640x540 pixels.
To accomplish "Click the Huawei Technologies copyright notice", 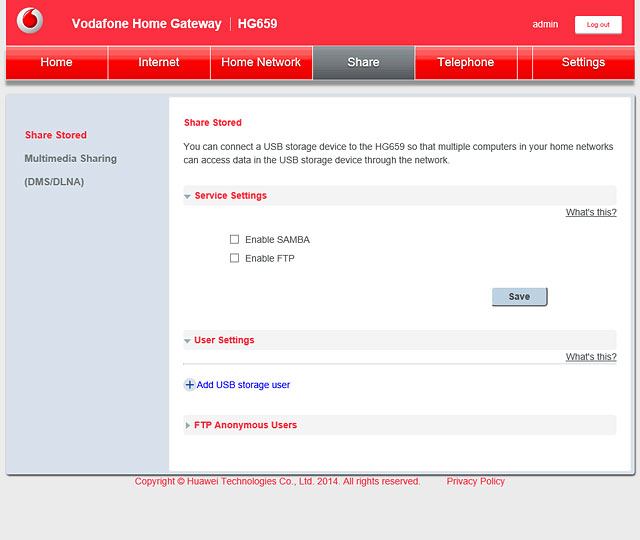I will point(277,481).
